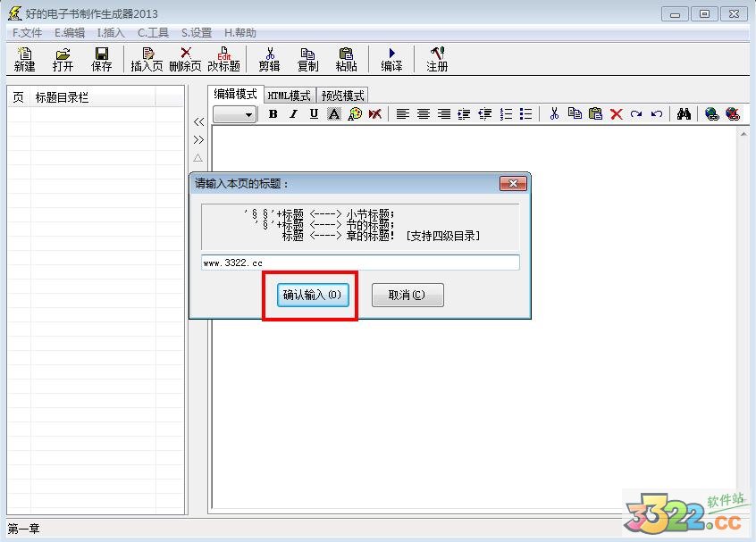Open the I.插入 menu
Image resolution: width=756 pixels, height=542 pixels.
pos(111,33)
